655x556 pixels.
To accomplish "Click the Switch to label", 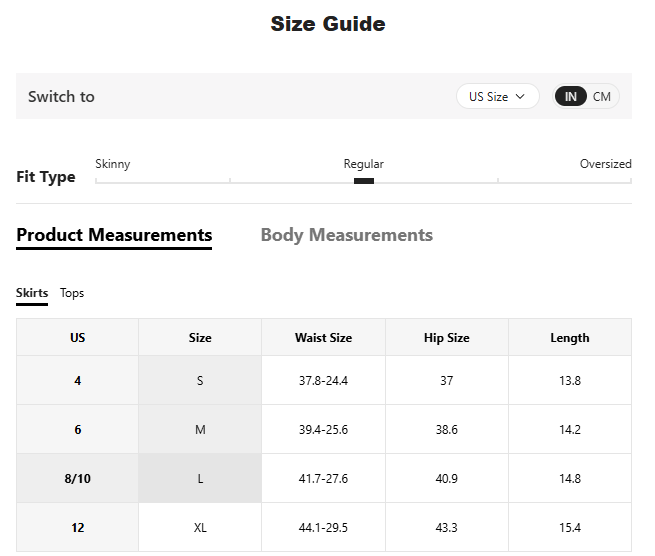I will (x=61, y=96).
